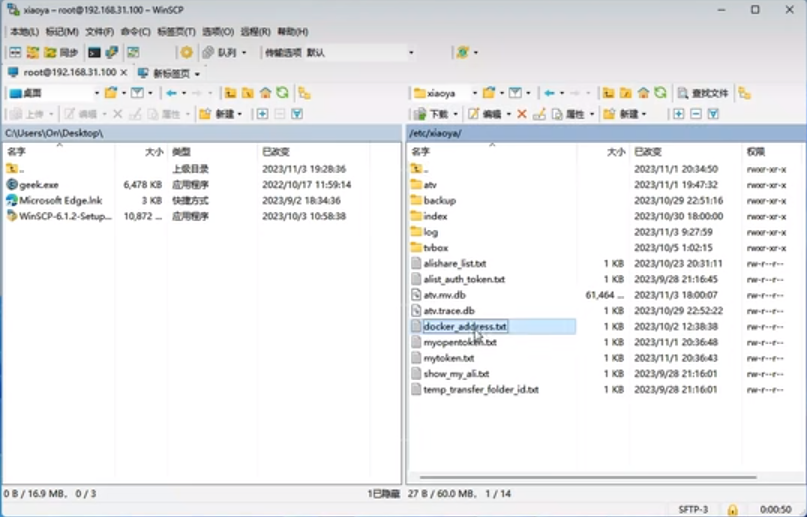Launch PuTTY session icon in top toolbar
The height and width of the screenshot is (517, 807).
click(112, 52)
